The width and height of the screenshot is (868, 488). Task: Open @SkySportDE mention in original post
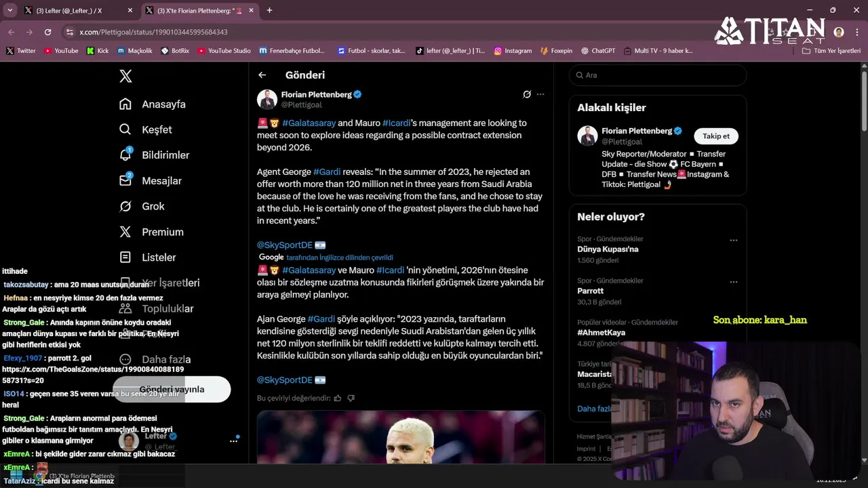click(285, 245)
